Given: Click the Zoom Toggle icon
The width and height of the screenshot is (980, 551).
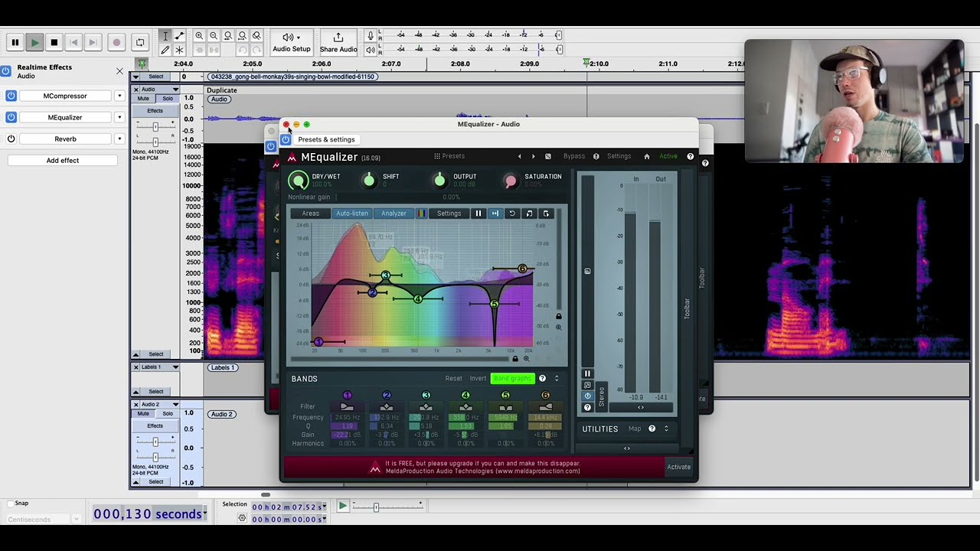Looking at the screenshot, I should 256,36.
